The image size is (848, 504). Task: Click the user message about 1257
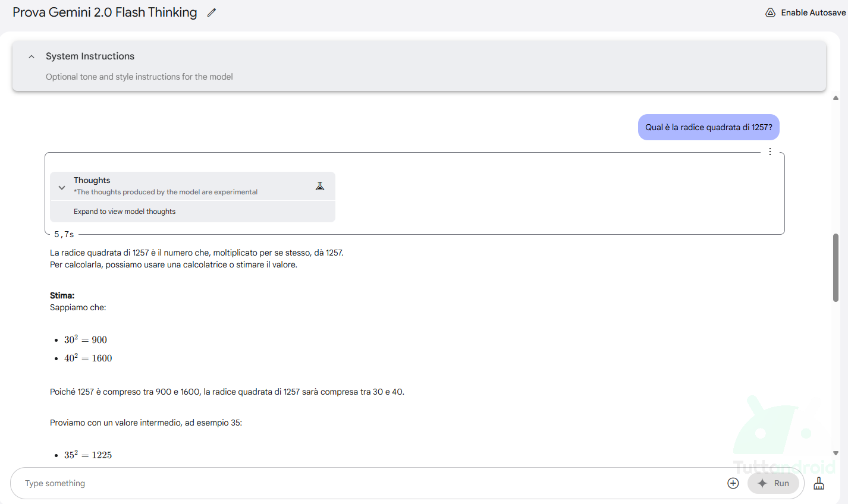[709, 127]
